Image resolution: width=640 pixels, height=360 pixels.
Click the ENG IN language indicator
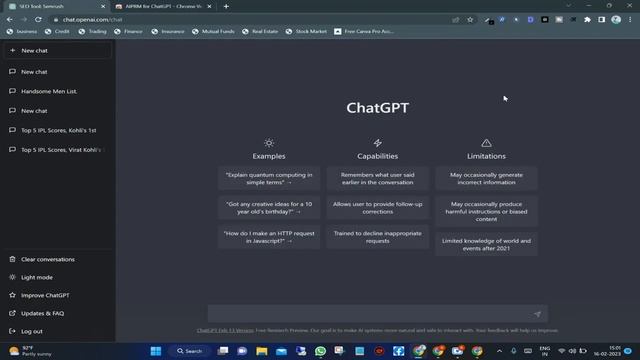coord(544,351)
